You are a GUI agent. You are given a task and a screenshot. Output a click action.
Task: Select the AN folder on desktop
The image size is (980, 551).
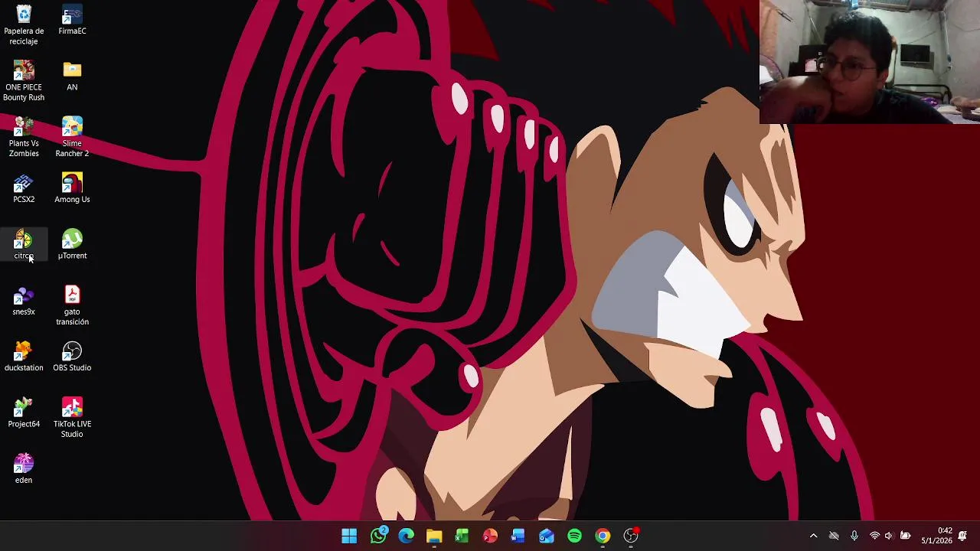click(72, 76)
